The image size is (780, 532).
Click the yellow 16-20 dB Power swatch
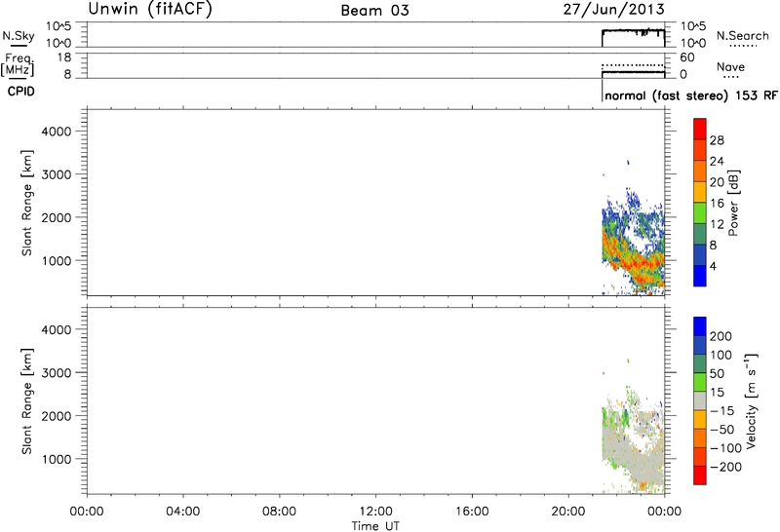click(x=699, y=192)
